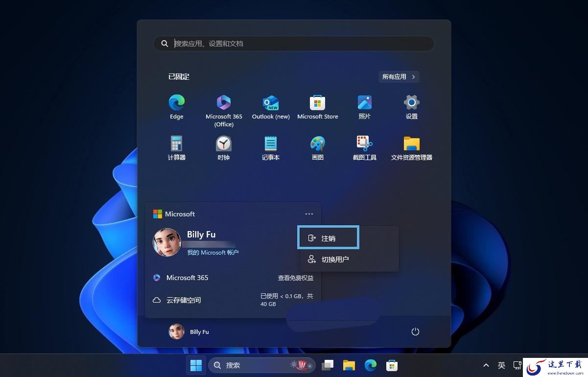Select 注销 (Sign out) menu entry
The height and width of the screenshot is (377, 588).
(329, 238)
